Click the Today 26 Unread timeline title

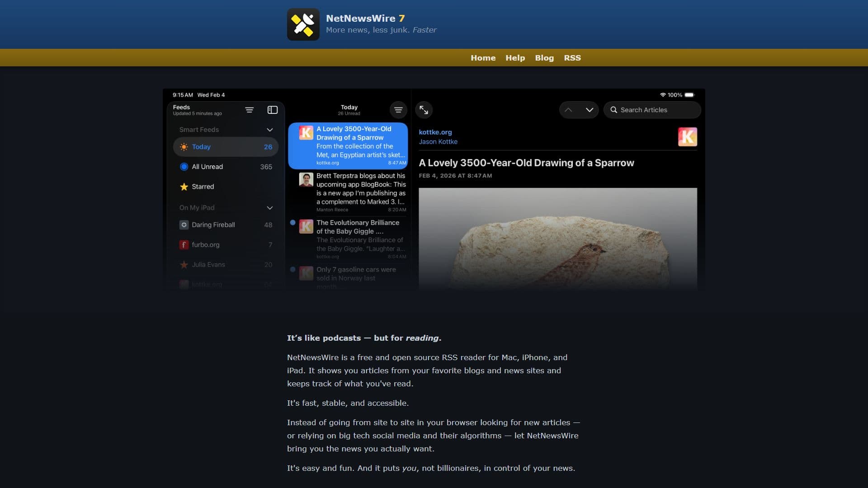pyautogui.click(x=349, y=110)
